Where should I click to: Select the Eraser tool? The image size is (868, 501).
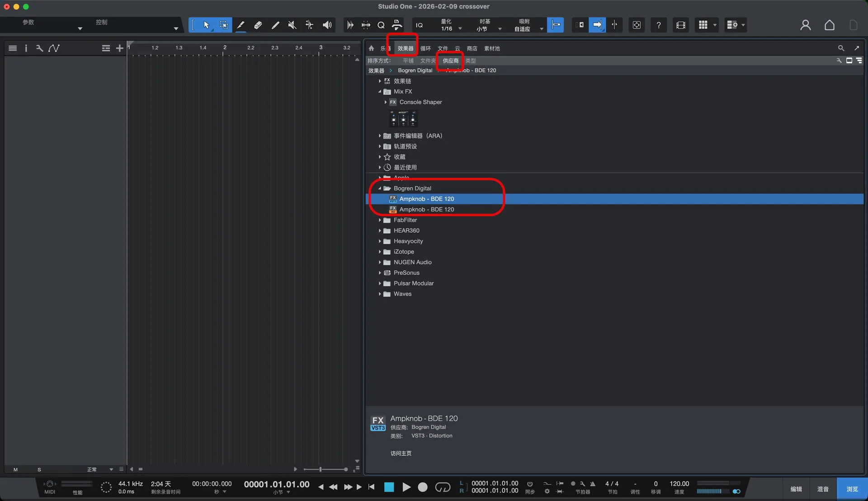[258, 25]
